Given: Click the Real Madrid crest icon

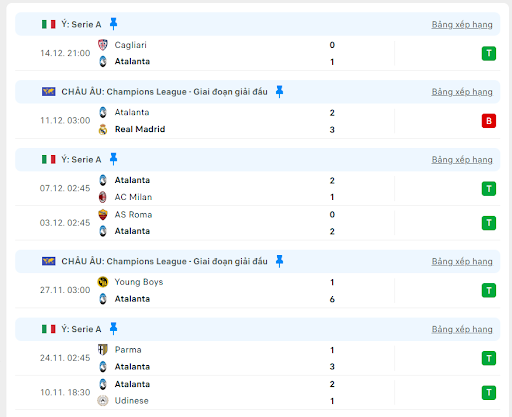Looking at the screenshot, I should pos(103,129).
